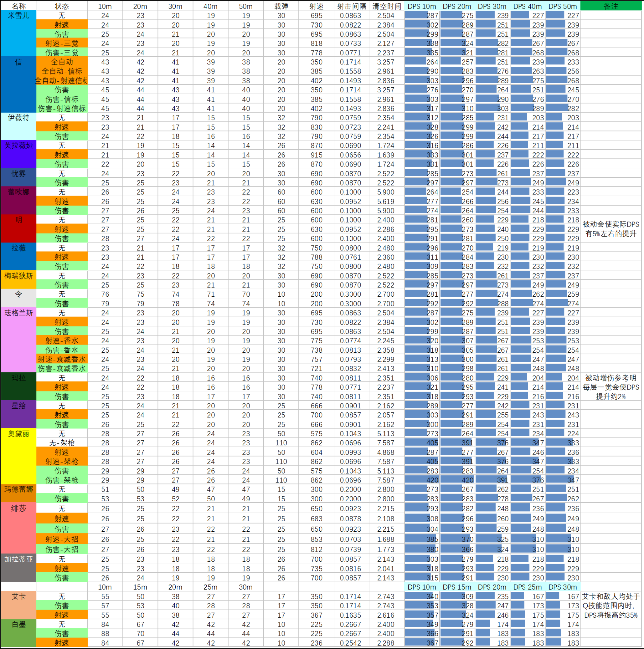Click the 射速-大招 status cell
644x649 pixels.
point(62,539)
